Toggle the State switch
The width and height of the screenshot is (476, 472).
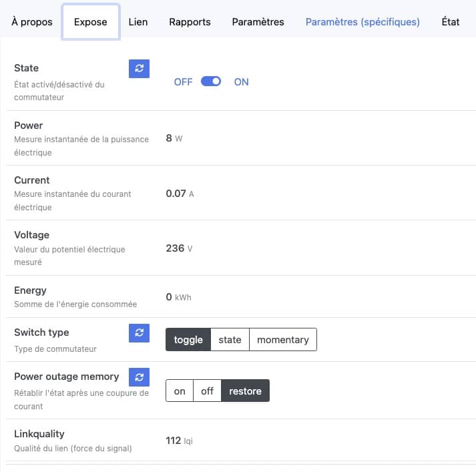tap(211, 81)
